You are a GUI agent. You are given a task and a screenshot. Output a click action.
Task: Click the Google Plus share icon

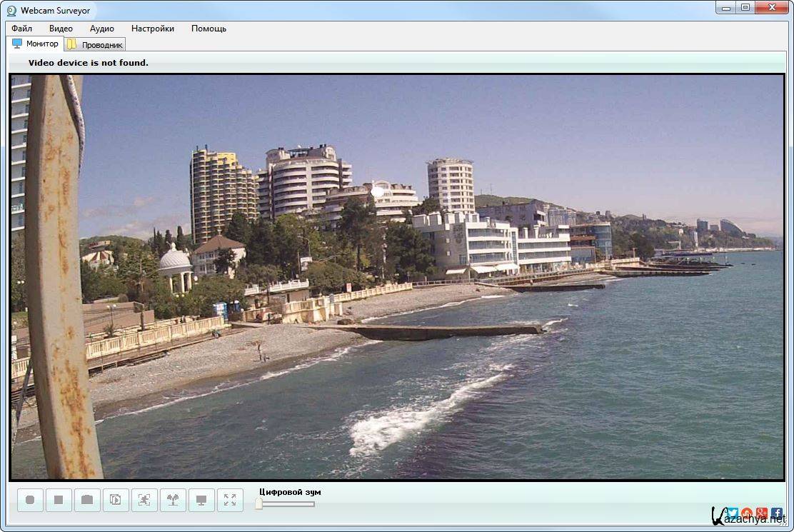(x=762, y=513)
